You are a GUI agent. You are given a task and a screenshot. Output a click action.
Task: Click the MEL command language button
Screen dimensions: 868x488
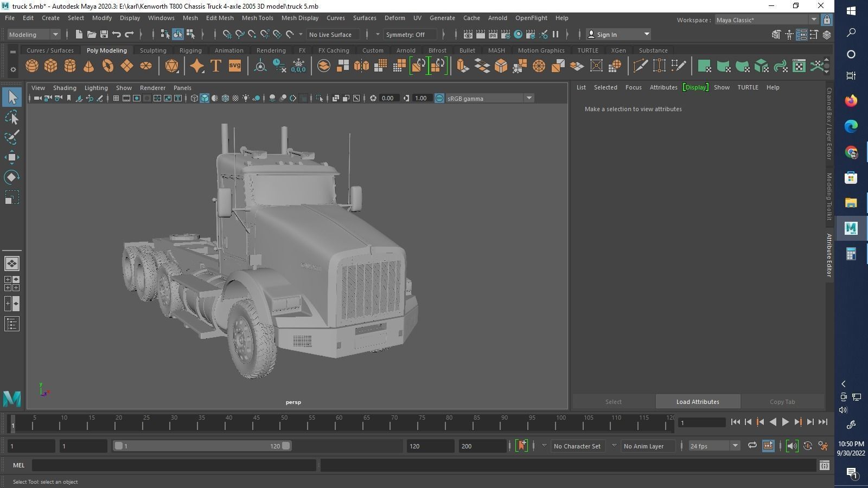pos(18,465)
